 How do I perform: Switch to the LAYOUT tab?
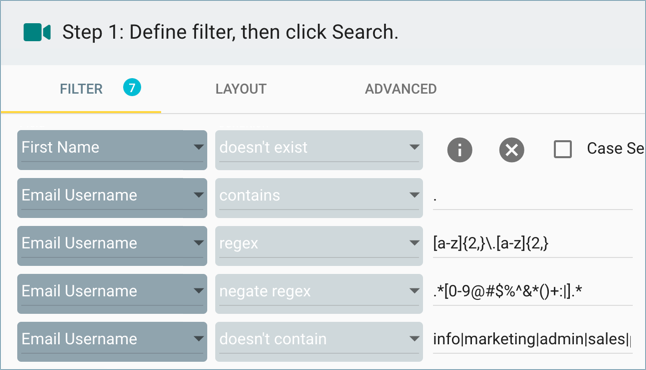241,89
